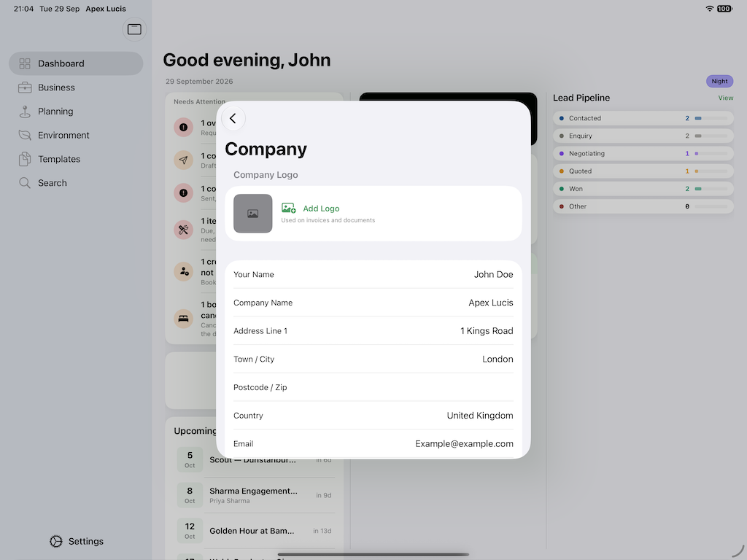Select Enquiry pipeline row
Viewport: 747px width, 560px height.
[x=643, y=136]
